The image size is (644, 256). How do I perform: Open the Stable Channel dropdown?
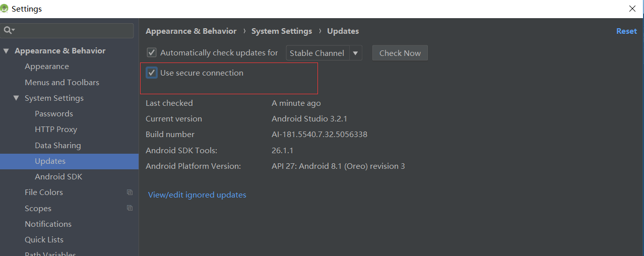(x=324, y=53)
